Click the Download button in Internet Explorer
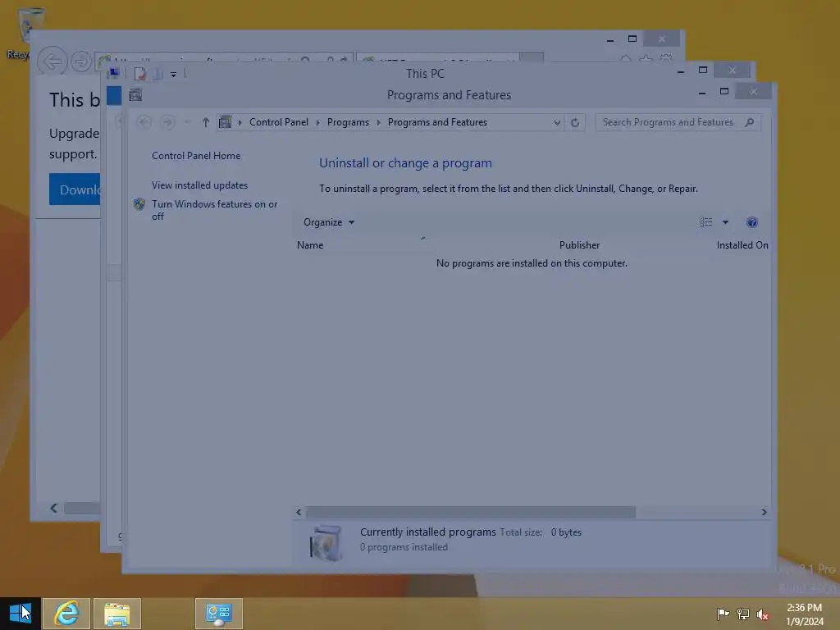The height and width of the screenshot is (630, 840). pos(75,189)
